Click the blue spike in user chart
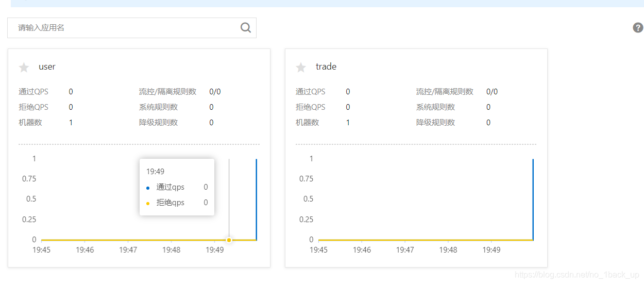The width and height of the screenshot is (644, 284). [256, 199]
